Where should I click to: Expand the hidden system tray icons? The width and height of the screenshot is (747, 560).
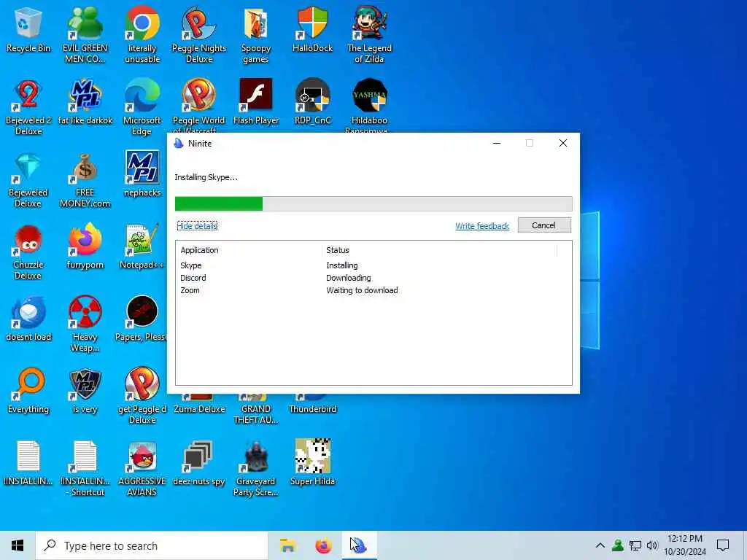(600, 545)
